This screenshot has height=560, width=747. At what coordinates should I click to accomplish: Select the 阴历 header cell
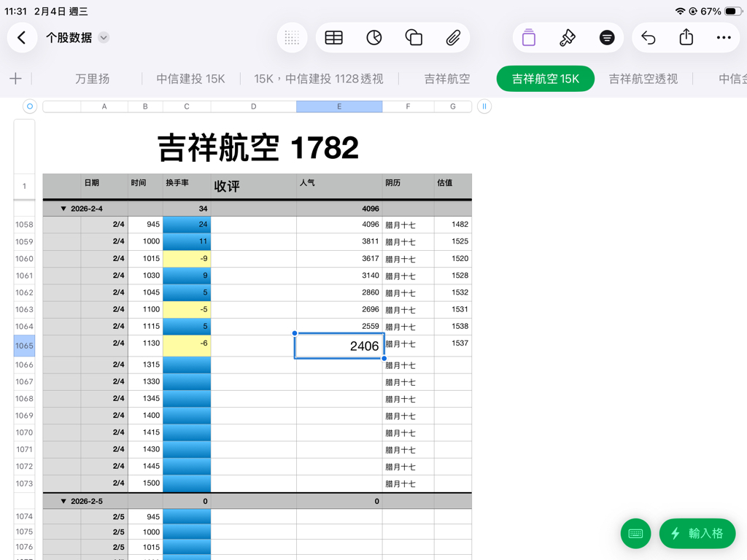coord(408,186)
